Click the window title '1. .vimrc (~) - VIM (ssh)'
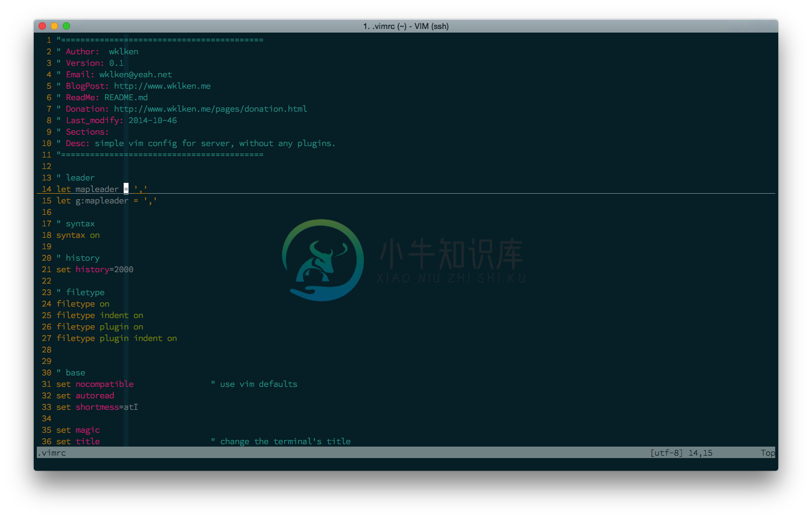The width and height of the screenshot is (812, 519). click(406, 26)
